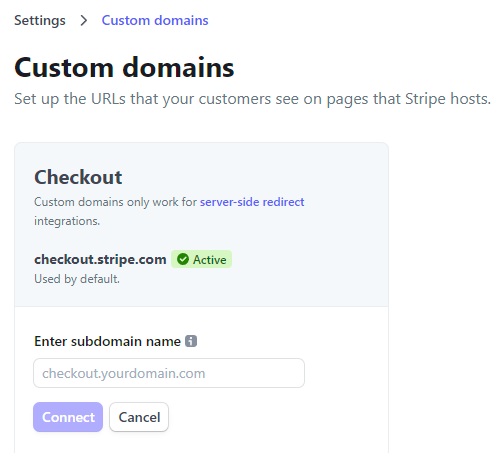Cancel the subdomain entry

coord(139,417)
